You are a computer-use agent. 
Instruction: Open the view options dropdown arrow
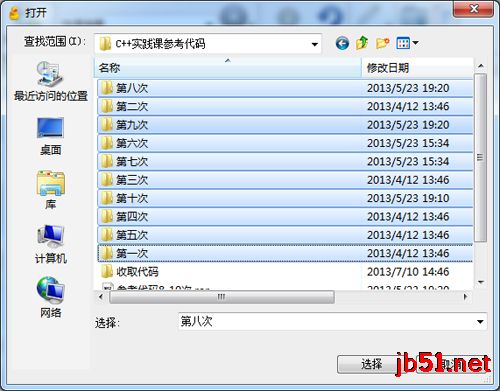pos(415,43)
